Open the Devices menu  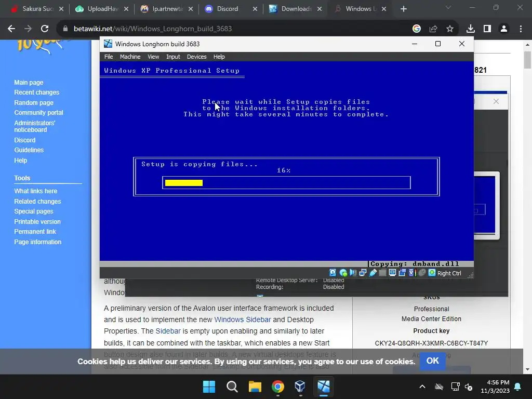pyautogui.click(x=196, y=57)
